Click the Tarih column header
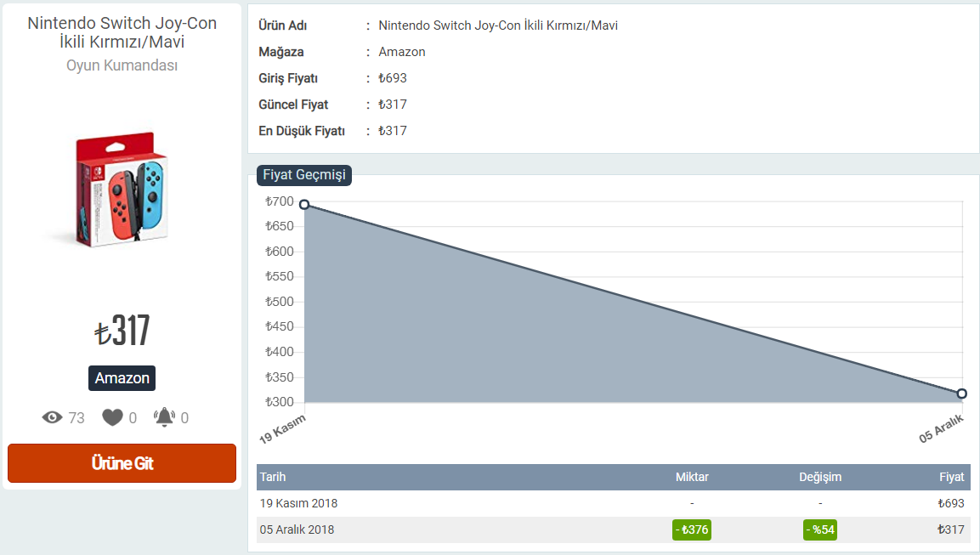The height and width of the screenshot is (555, 980). click(273, 477)
